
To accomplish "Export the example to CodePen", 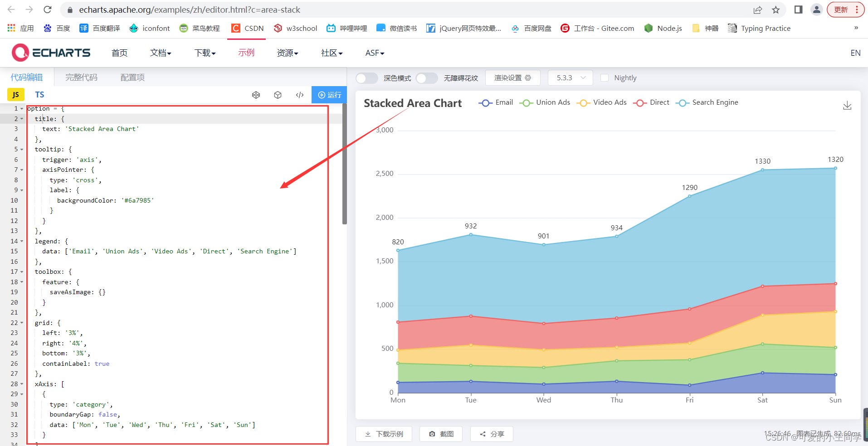I will (x=256, y=95).
